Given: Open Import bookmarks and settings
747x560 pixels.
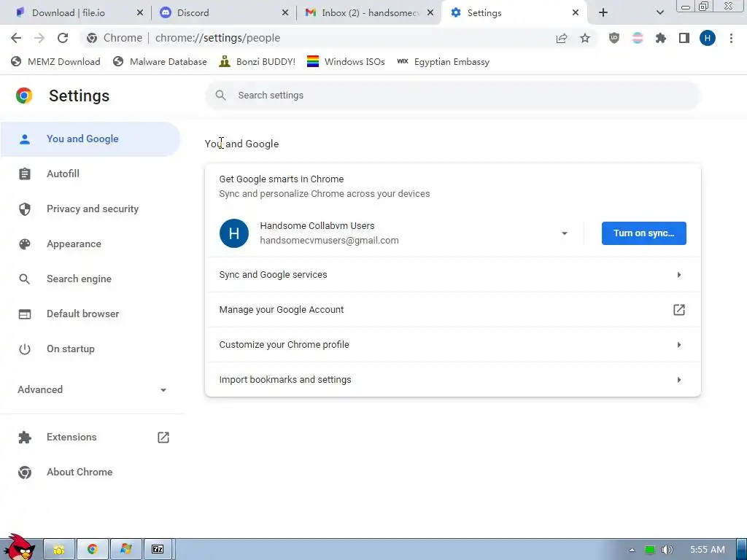Looking at the screenshot, I should point(452,379).
